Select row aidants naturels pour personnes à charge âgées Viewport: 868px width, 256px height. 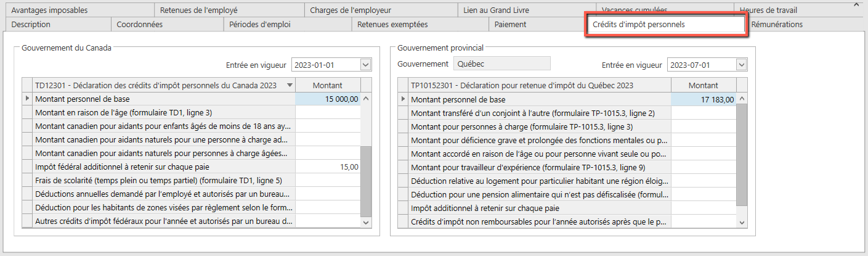[164, 153]
